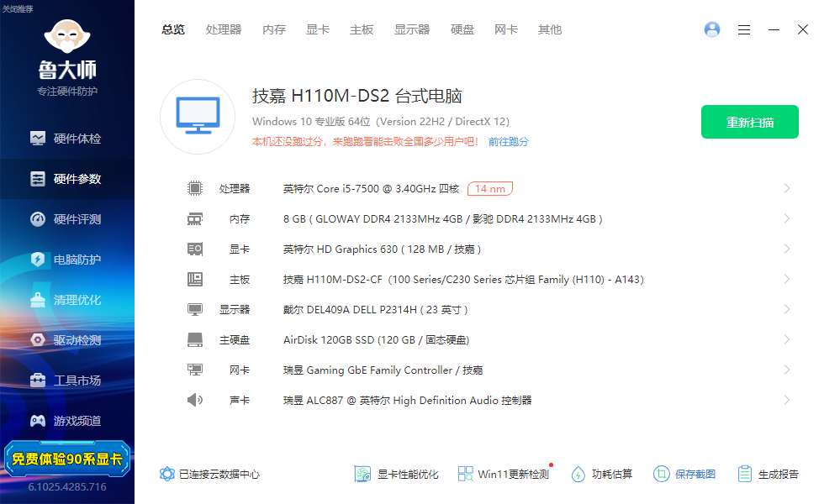
Task: Go to 电脑防护 section
Action: tap(66, 260)
